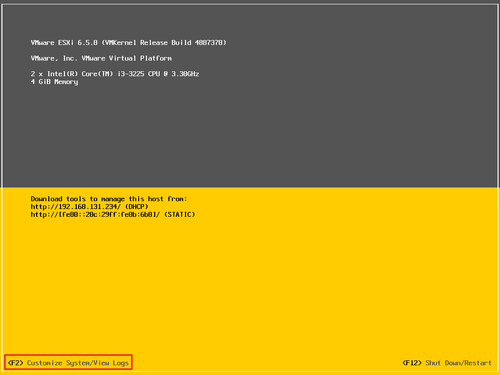Click the 3.30GHz CPU speed text
This screenshot has height=375, width=500.
click(185, 74)
